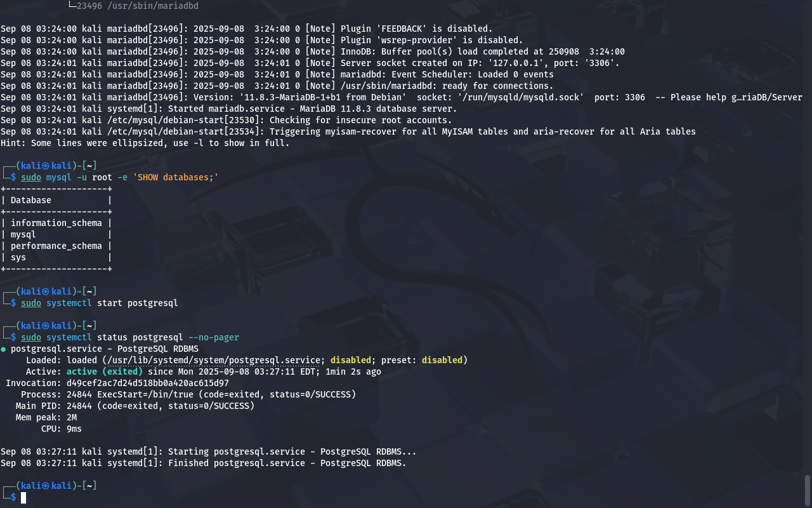The image size is (812, 508).
Task: Click 'Hint: Some lines were ellipsized' line
Action: click(145, 143)
